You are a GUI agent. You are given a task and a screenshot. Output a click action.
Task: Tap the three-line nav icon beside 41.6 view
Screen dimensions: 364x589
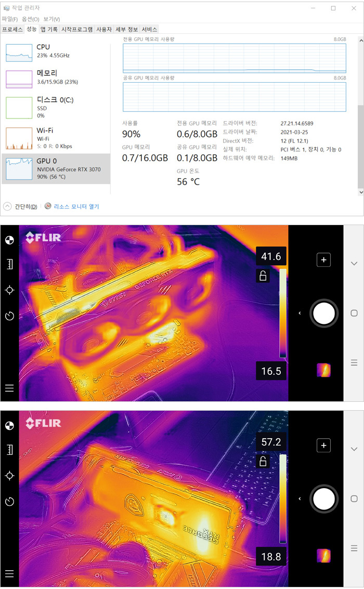point(354,362)
